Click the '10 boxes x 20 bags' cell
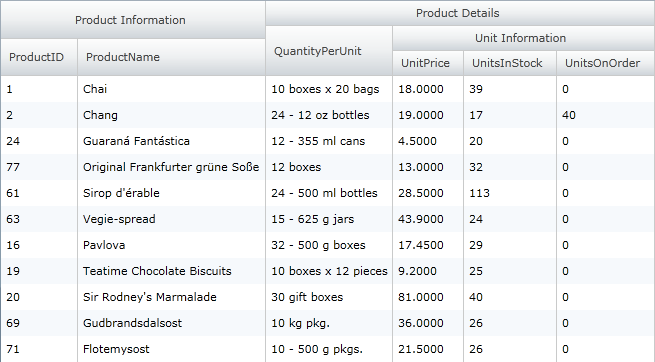 329,89
